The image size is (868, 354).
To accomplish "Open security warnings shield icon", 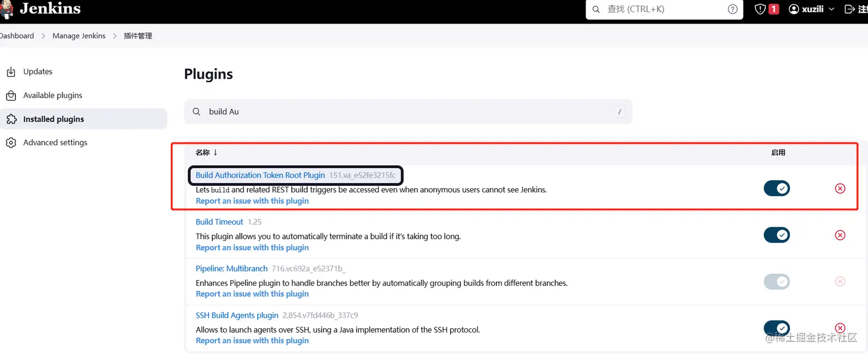I will pos(761,9).
